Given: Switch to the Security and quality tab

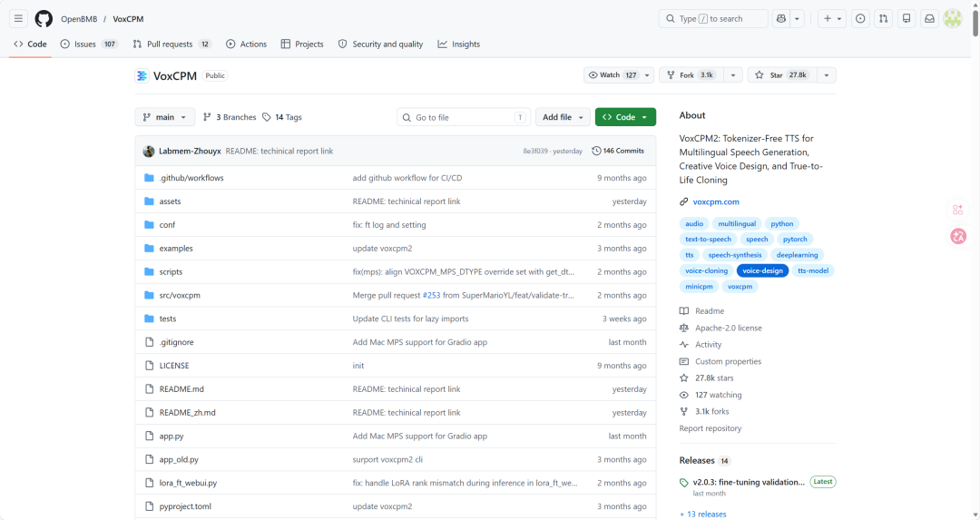Looking at the screenshot, I should tap(380, 44).
